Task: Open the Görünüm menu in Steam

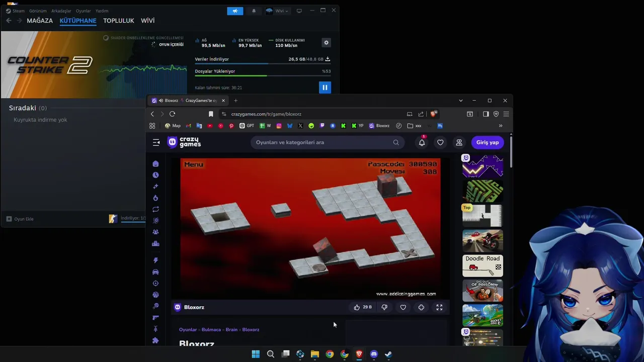Action: tap(38, 11)
